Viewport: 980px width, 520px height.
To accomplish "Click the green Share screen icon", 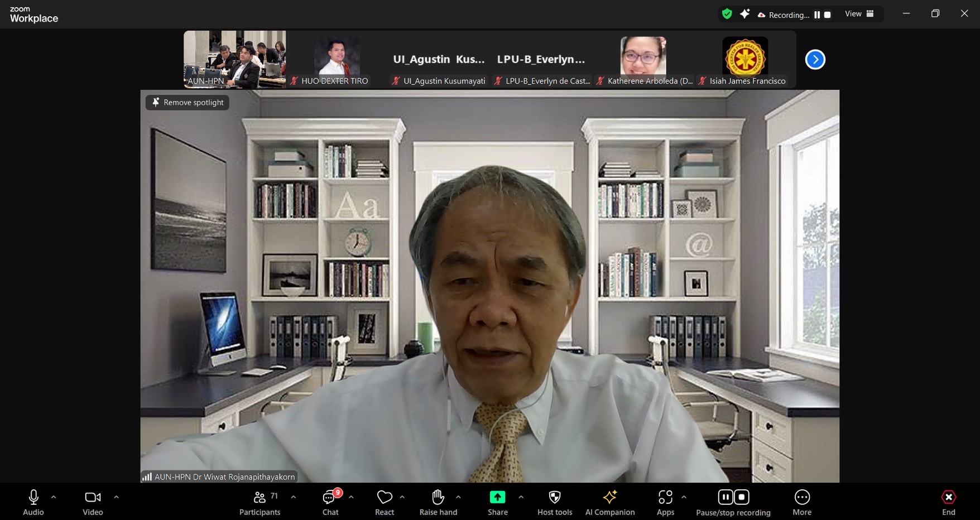I will [497, 497].
